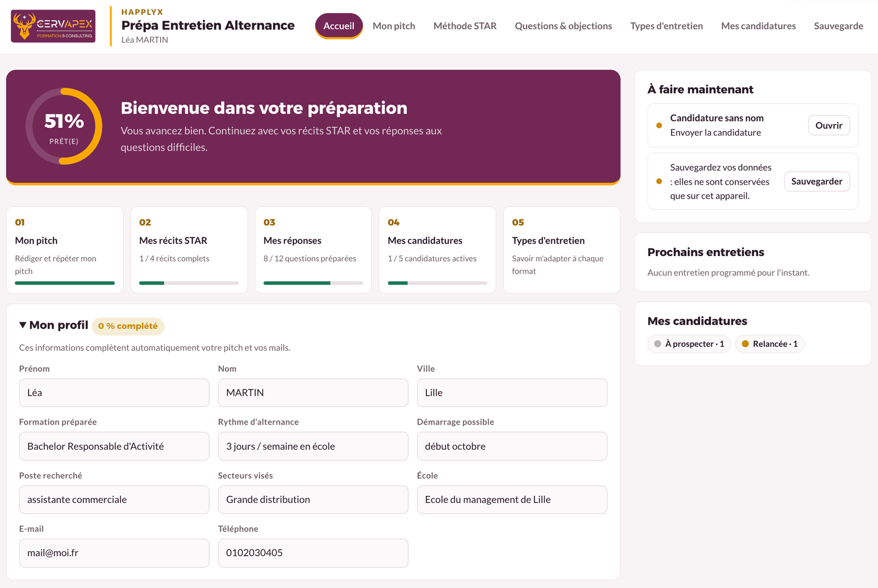Click the Mes réponses progress bar
Image resolution: width=878 pixels, height=588 pixels.
coord(313,283)
